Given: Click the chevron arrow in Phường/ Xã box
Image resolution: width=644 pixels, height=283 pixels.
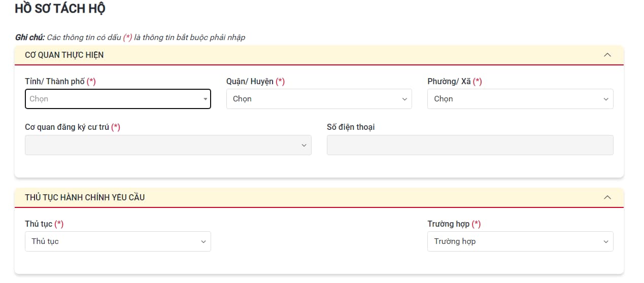Looking at the screenshot, I should (x=605, y=99).
